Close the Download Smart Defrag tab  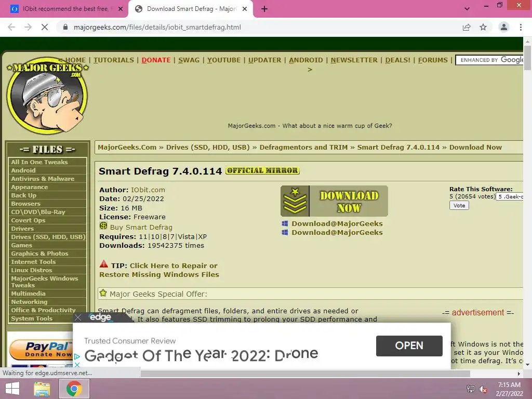click(x=245, y=9)
